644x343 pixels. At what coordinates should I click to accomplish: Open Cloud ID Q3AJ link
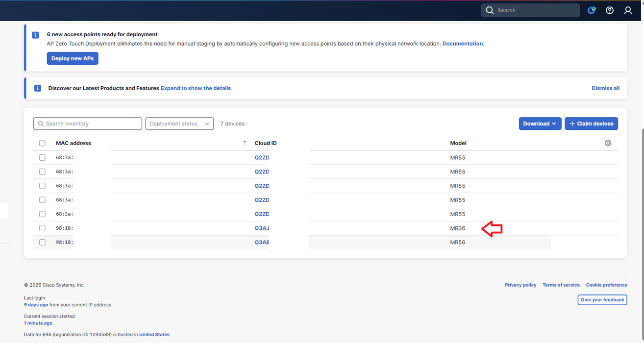coord(262,228)
